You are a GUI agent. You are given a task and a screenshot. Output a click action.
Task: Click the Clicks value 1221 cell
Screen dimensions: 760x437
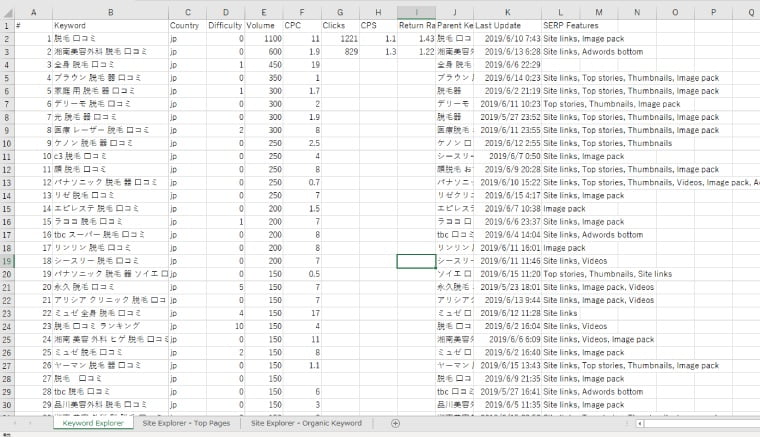pyautogui.click(x=340, y=37)
